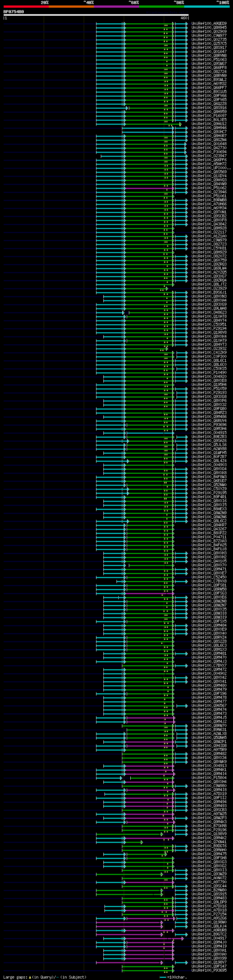
Task: Select hit label UniRef100_A0N072
Action: (x=209, y=878)
